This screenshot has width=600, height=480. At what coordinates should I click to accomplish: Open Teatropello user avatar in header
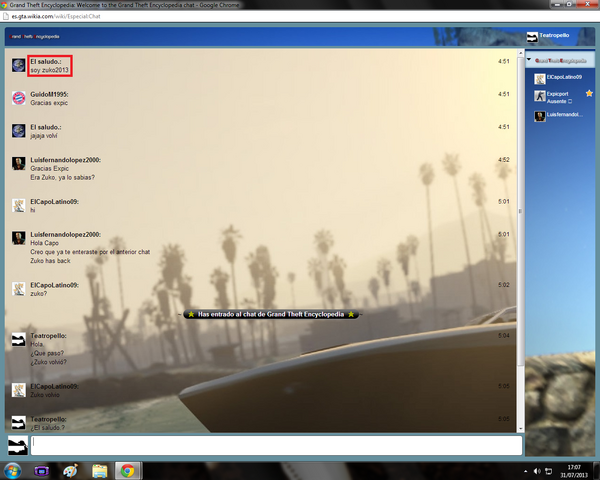point(532,37)
